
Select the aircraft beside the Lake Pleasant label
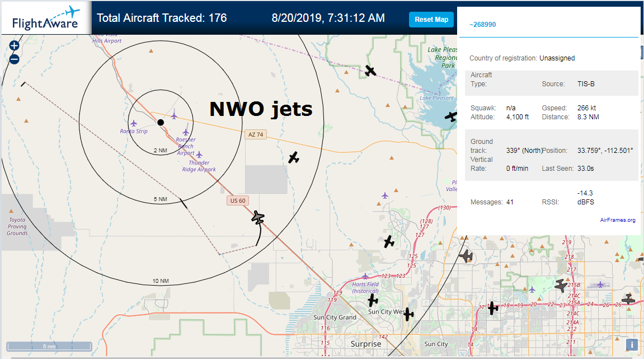tap(451, 116)
